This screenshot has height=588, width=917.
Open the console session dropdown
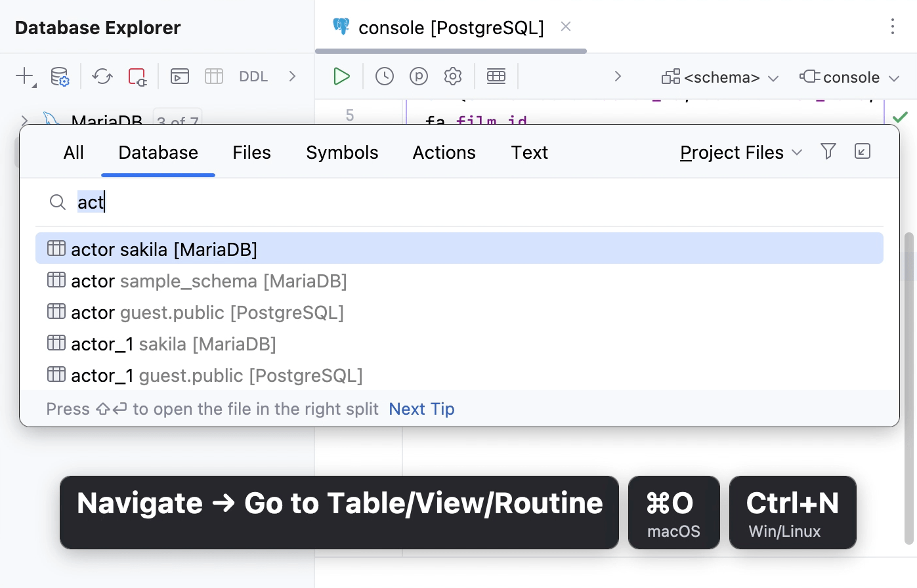point(849,77)
